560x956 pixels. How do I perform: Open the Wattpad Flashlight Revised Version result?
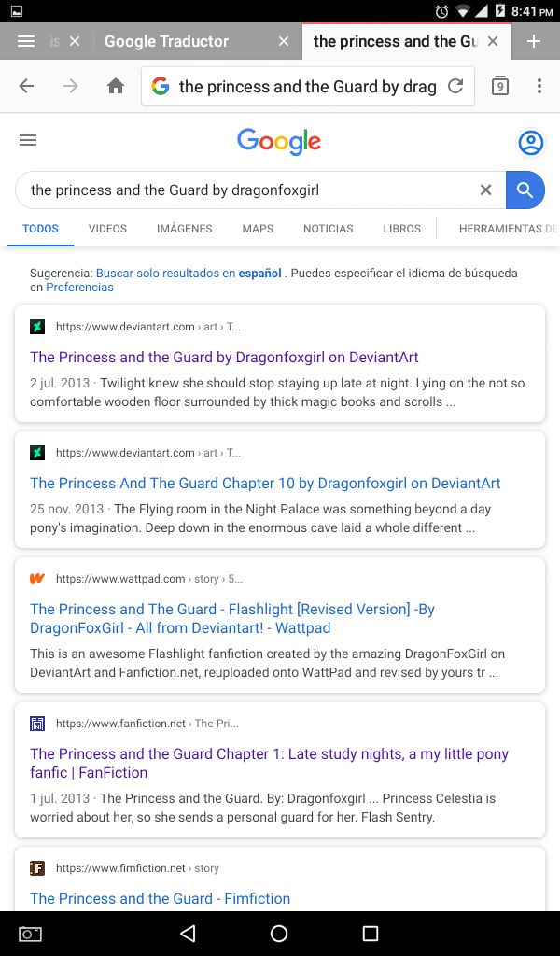click(x=232, y=618)
